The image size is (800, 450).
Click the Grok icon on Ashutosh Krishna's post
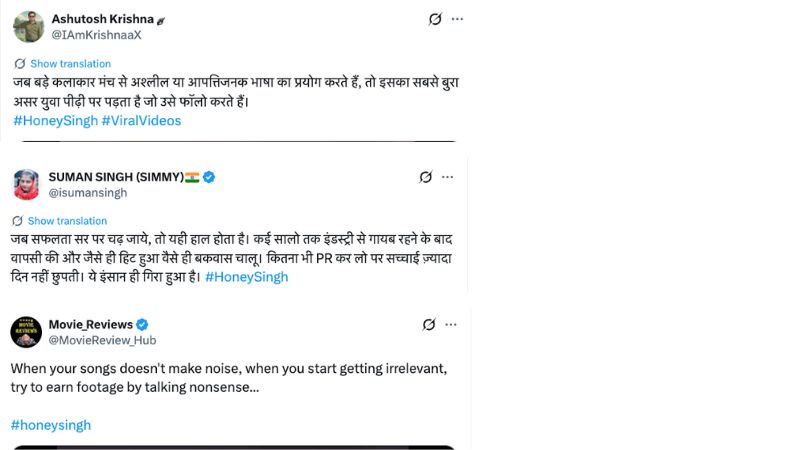435,19
